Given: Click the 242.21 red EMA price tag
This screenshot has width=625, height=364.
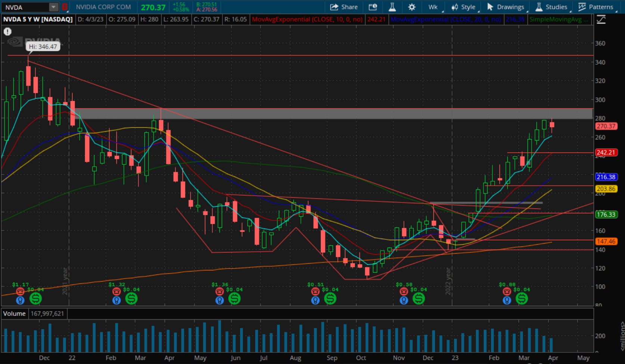Looking at the screenshot, I should 606,153.
